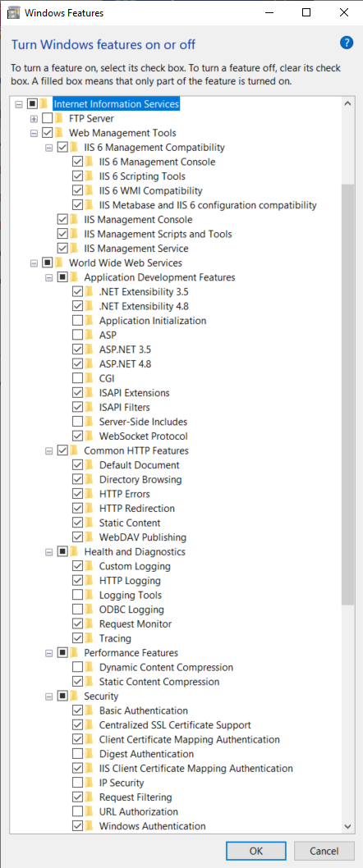
Task: Check the Server-Side Includes checkbox
Action: (77, 422)
